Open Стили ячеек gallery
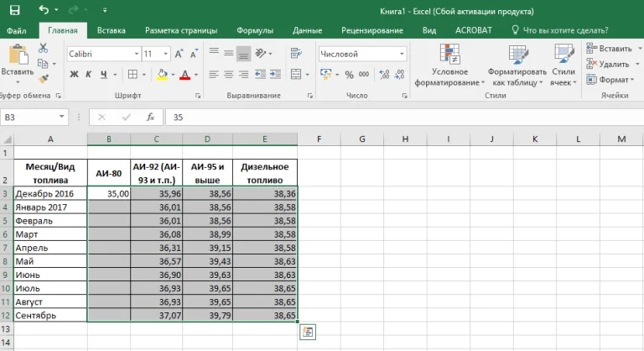 click(x=563, y=65)
